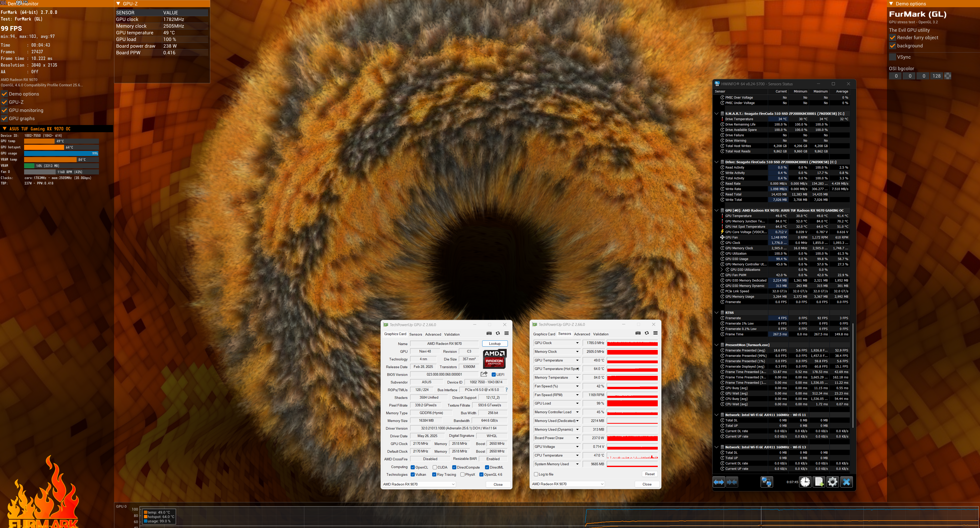This screenshot has width=980, height=528.
Task: Toggle GPU graphs checkbox
Action: coord(5,119)
